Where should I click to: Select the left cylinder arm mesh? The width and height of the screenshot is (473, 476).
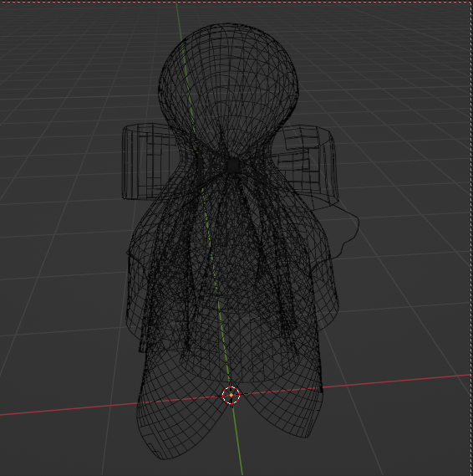click(149, 161)
